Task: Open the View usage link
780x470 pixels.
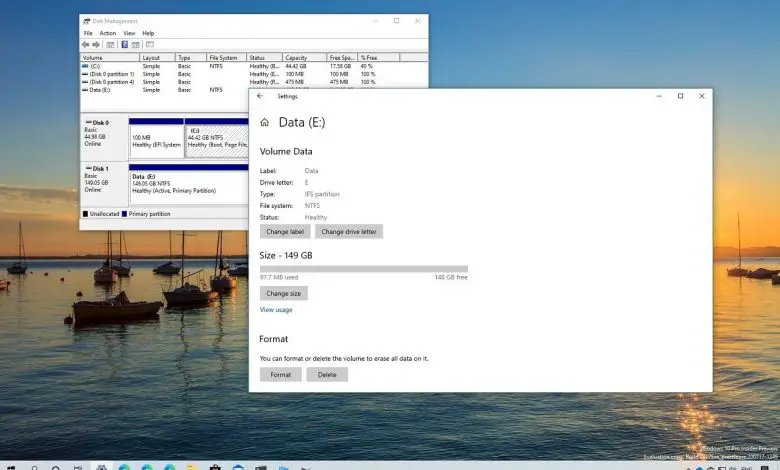Action: pos(276,310)
